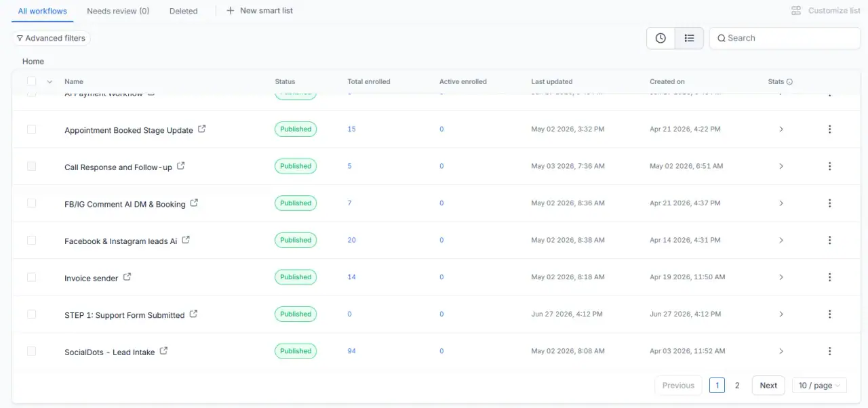Expand stats for STEP 1: Support Form Submitted
This screenshot has width=868, height=408.
[x=781, y=314]
